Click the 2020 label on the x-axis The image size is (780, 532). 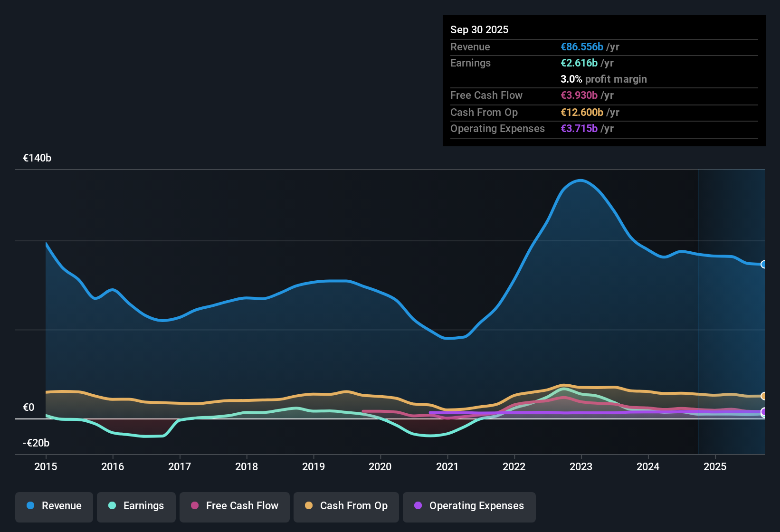click(380, 467)
